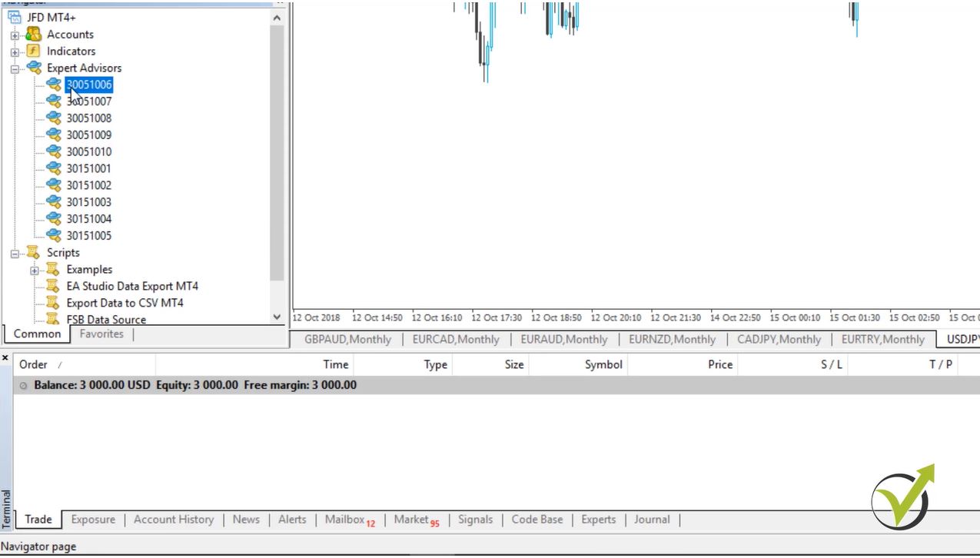
Task: Select the Export Data to CSV MT4 script
Action: click(x=51, y=303)
